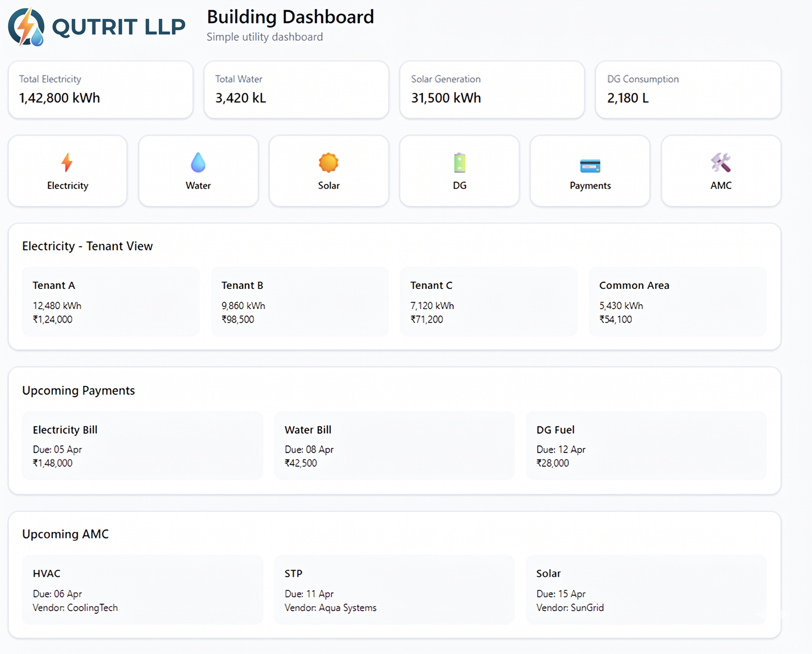This screenshot has height=654, width=812.
Task: Click the Vendor: Aqua Systems text
Action: click(x=330, y=608)
